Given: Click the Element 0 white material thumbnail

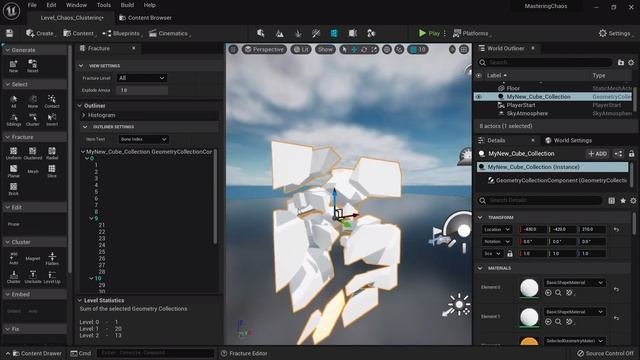Looking at the screenshot, I should (529, 288).
